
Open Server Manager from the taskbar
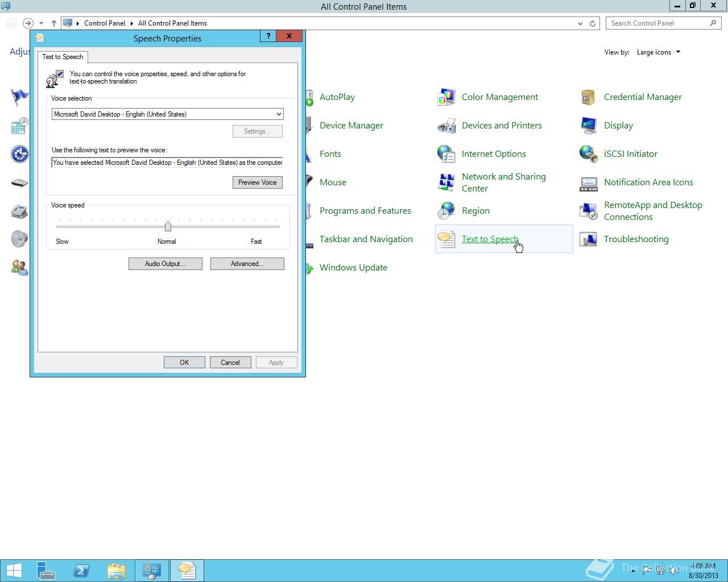(x=46, y=571)
